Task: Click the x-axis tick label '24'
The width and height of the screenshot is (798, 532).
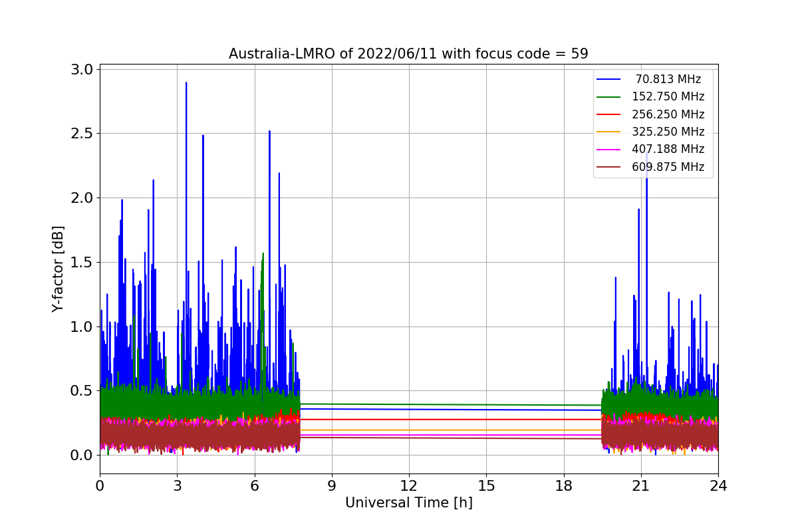Action: click(718, 485)
